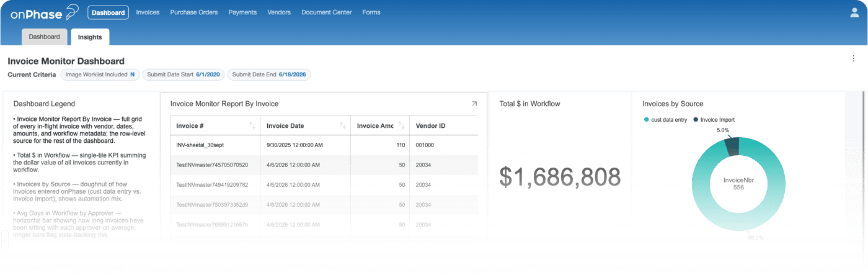868x280 pixels.
Task: Edit the Image Worklist Included criteria chip
Action: (x=100, y=75)
